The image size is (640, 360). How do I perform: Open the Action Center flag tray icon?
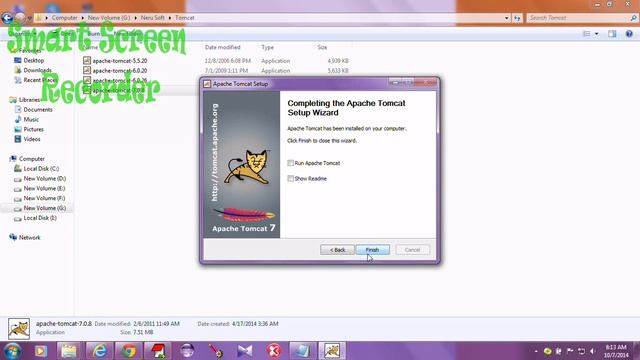570,351
